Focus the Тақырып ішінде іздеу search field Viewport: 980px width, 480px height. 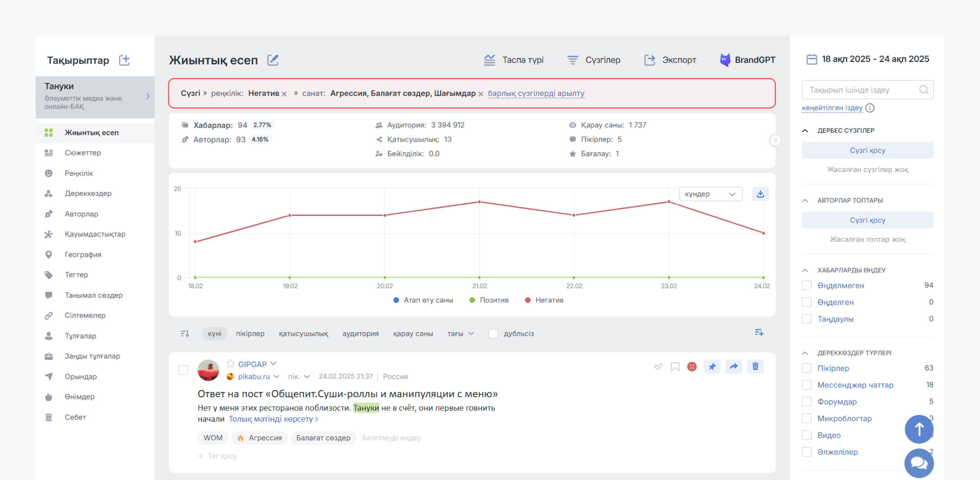[867, 90]
